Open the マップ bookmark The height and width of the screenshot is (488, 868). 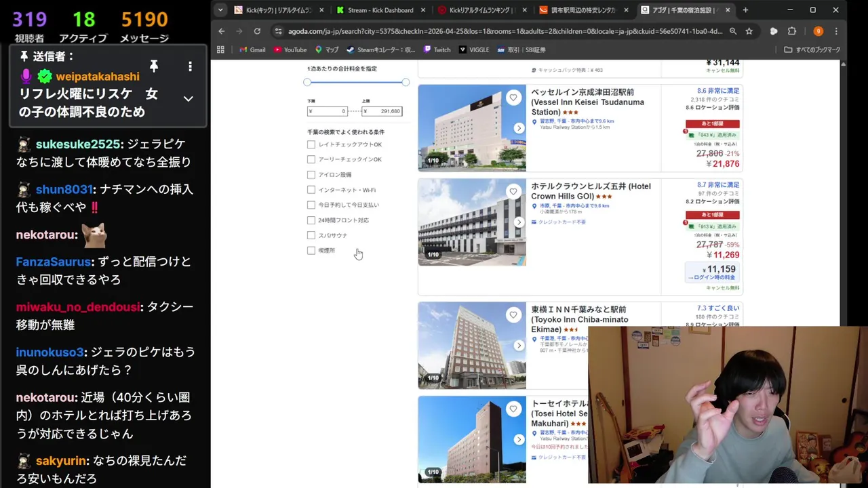pos(327,49)
